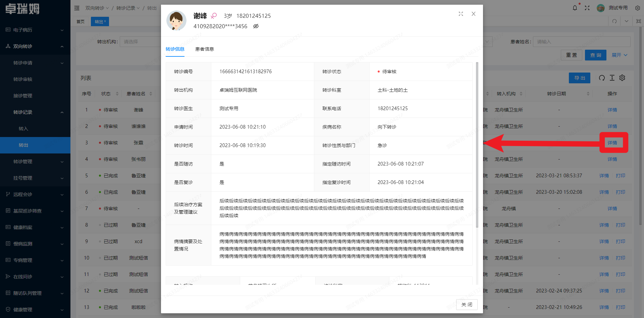Toggle sorting on 转诊日期 column
The height and width of the screenshot is (318, 644).
[x=588, y=94]
